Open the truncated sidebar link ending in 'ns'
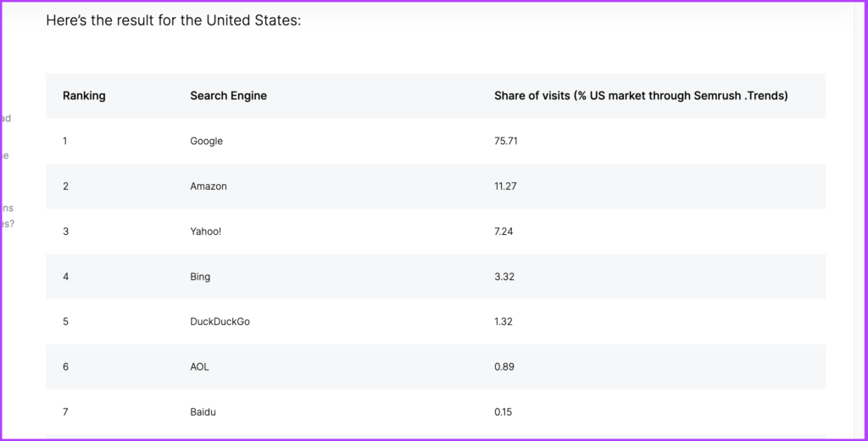Image resolution: width=868 pixels, height=441 pixels. click(x=7, y=209)
